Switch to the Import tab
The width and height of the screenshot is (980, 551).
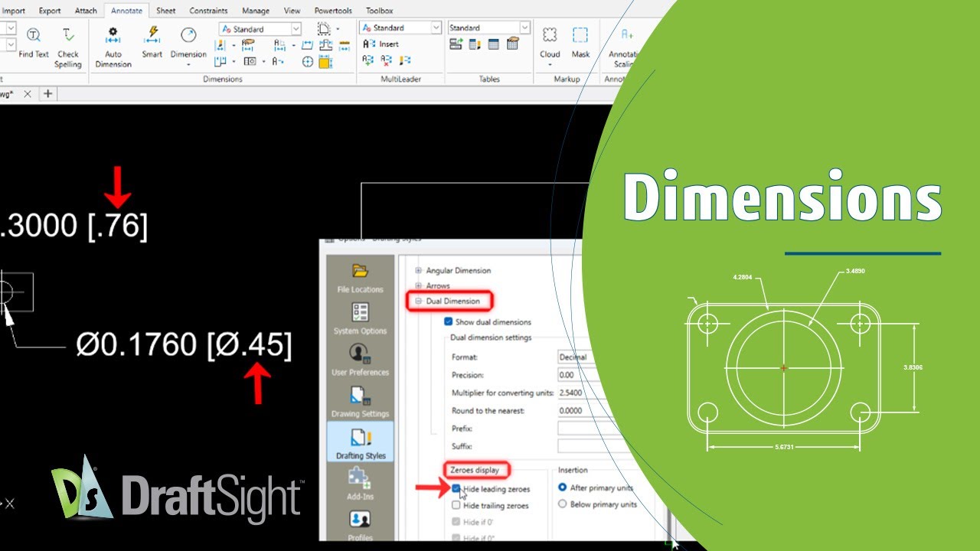point(13,11)
